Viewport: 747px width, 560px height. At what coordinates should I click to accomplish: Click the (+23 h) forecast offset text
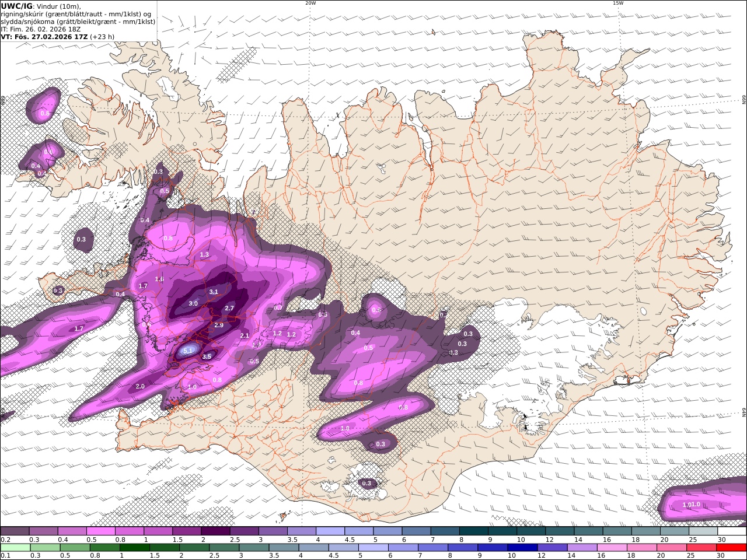click(x=102, y=36)
